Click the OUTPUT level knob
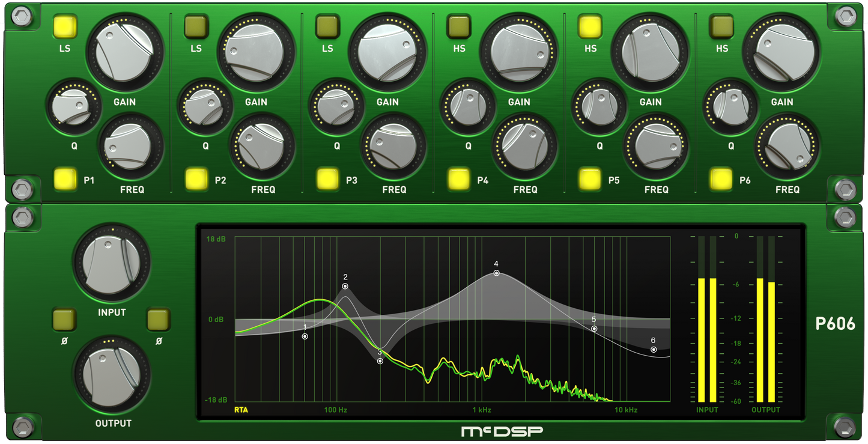Image resolution: width=868 pixels, height=444 pixels. point(112,373)
